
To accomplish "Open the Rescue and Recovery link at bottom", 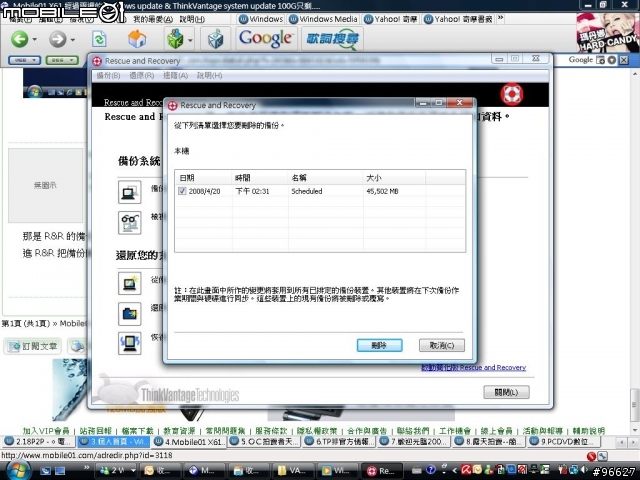I will (x=473, y=367).
